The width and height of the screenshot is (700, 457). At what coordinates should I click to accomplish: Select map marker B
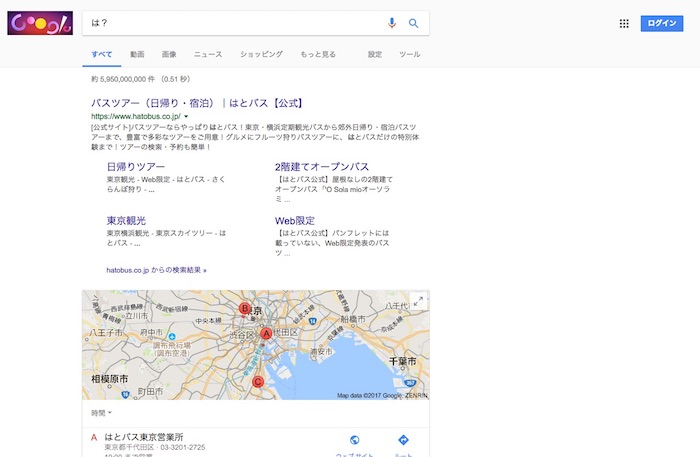click(245, 308)
